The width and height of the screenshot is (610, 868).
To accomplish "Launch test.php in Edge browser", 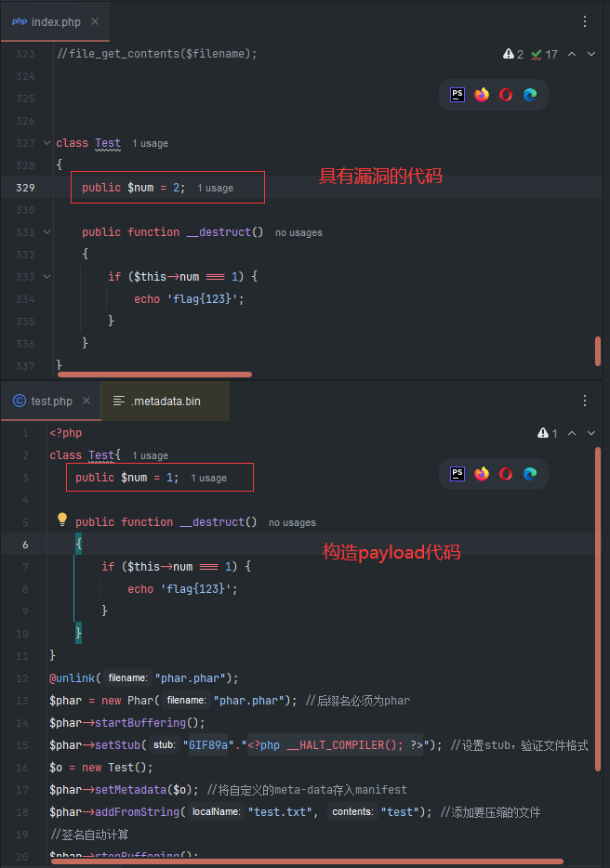I will 530,474.
